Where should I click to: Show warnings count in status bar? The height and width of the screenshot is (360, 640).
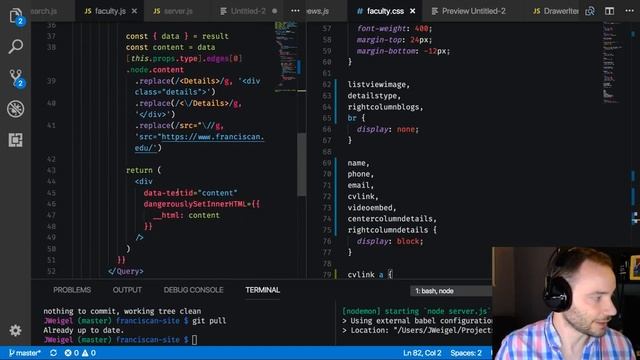(89, 353)
